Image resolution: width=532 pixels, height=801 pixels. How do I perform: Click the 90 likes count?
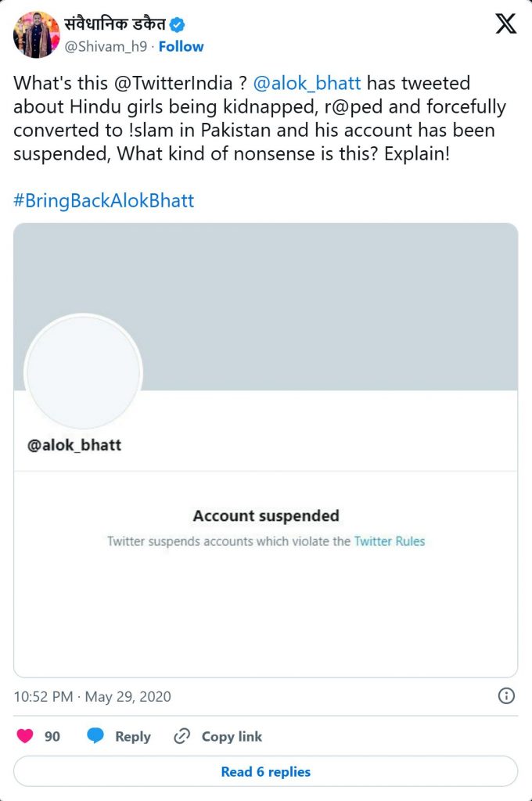click(x=52, y=736)
